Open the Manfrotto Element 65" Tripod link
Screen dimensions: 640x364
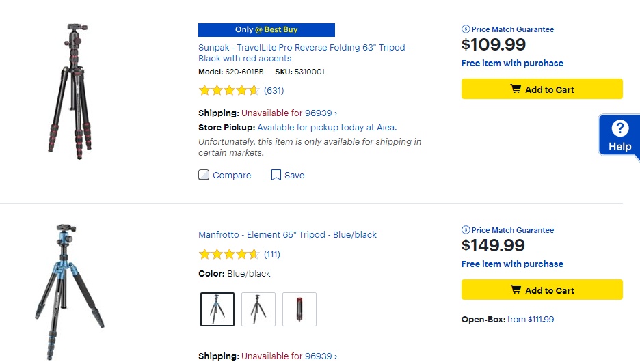point(287,235)
